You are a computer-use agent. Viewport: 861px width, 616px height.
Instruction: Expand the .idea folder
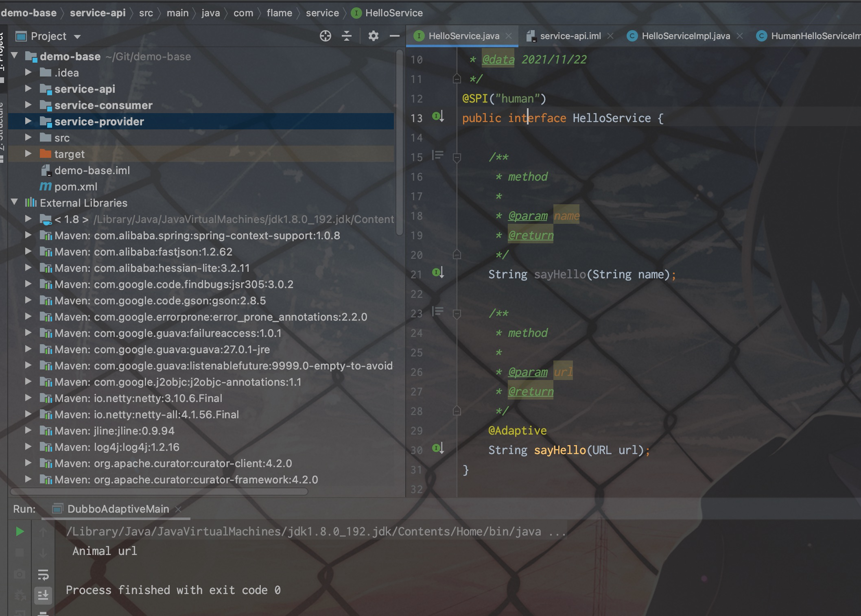[28, 72]
